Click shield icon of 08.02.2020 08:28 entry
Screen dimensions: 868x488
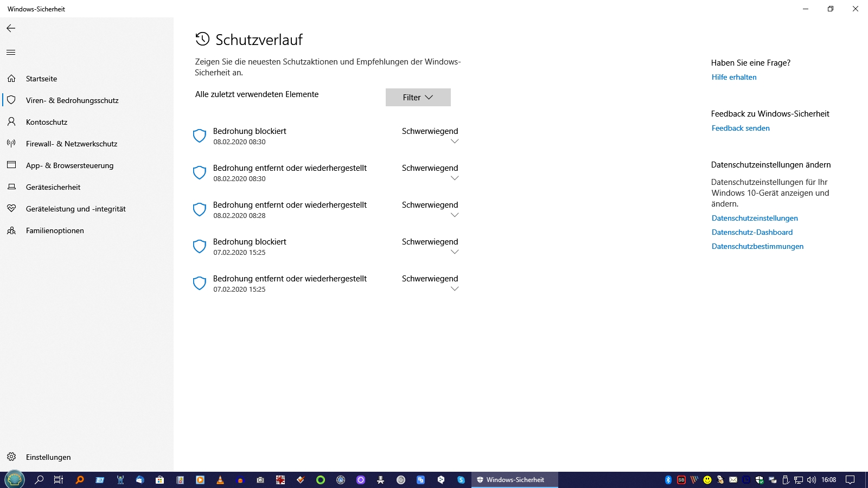tap(200, 209)
